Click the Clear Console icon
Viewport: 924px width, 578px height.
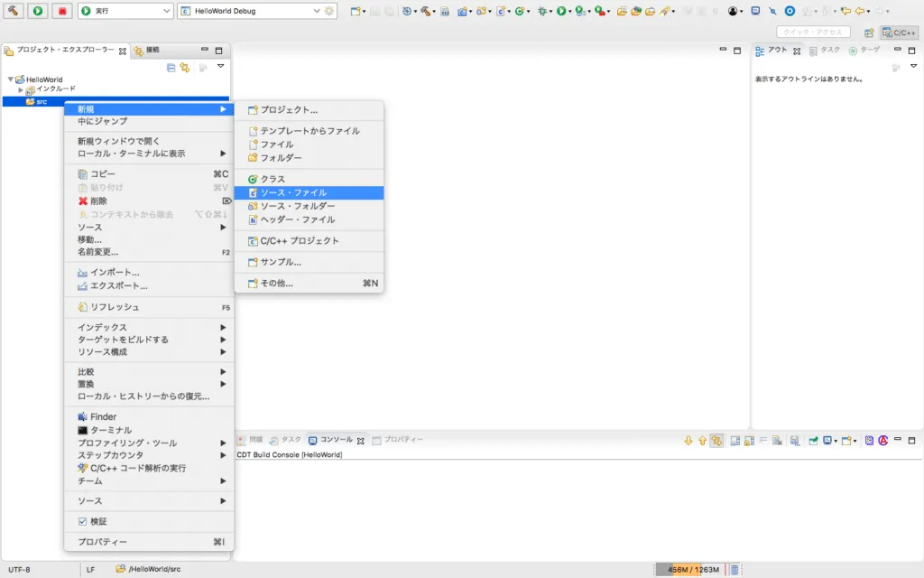(x=777, y=441)
